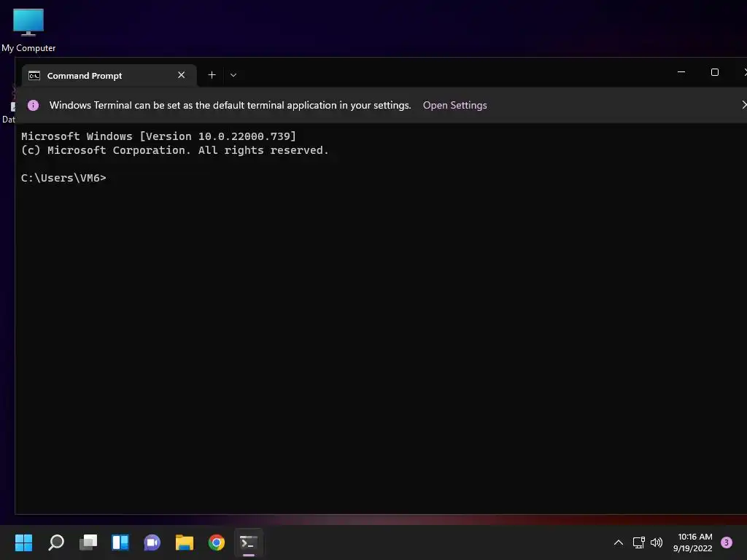Open File Explorer from the taskbar

[185, 542]
